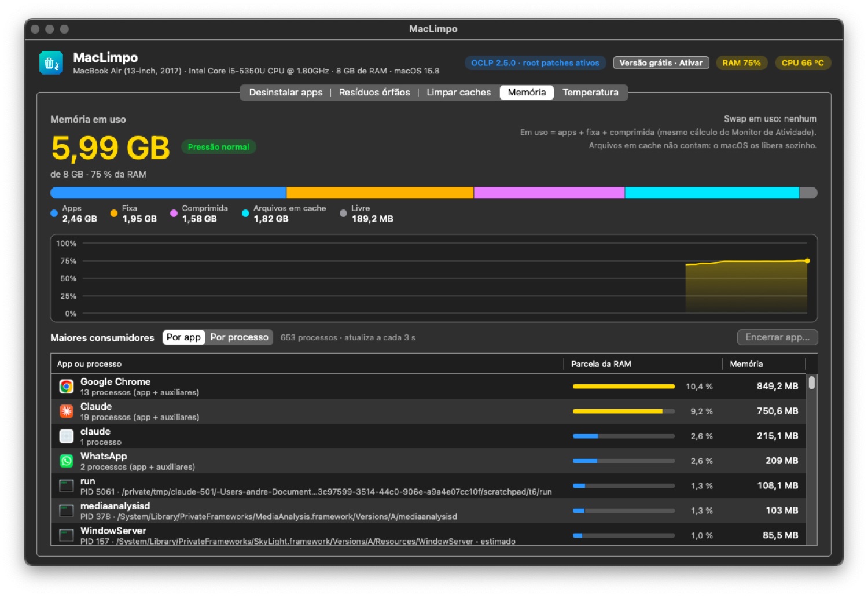
Task: Select the green WhatsApp icon
Action: 67,461
